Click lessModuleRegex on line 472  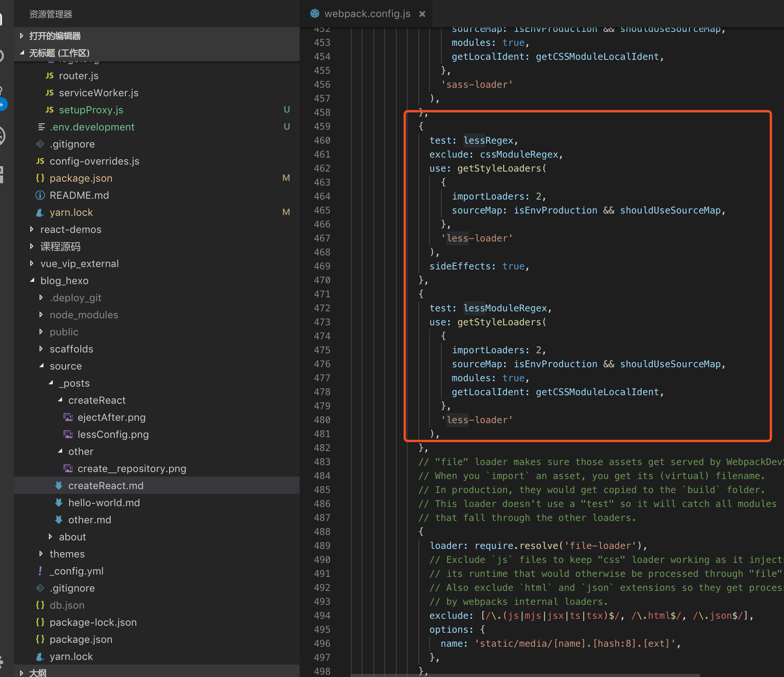pos(505,308)
